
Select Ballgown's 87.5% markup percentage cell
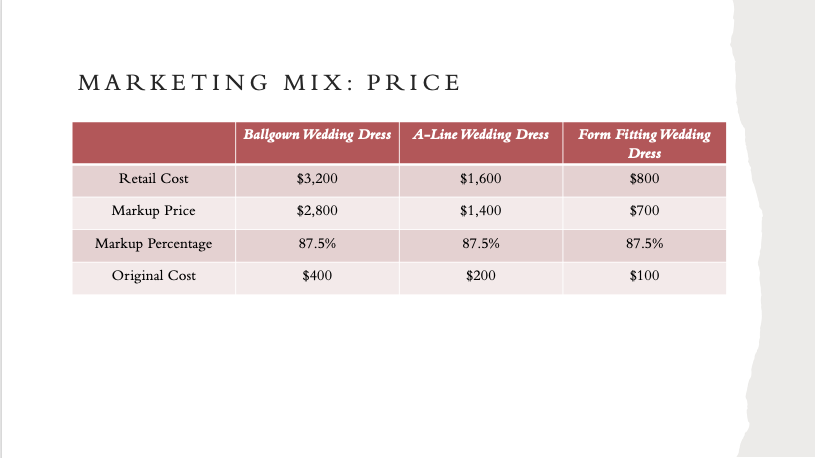click(x=317, y=245)
